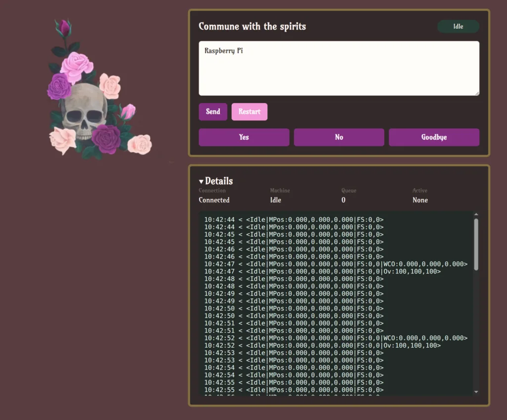Click the 'Connection' label
Viewport: 507px width, 420px height.
pyautogui.click(x=212, y=191)
